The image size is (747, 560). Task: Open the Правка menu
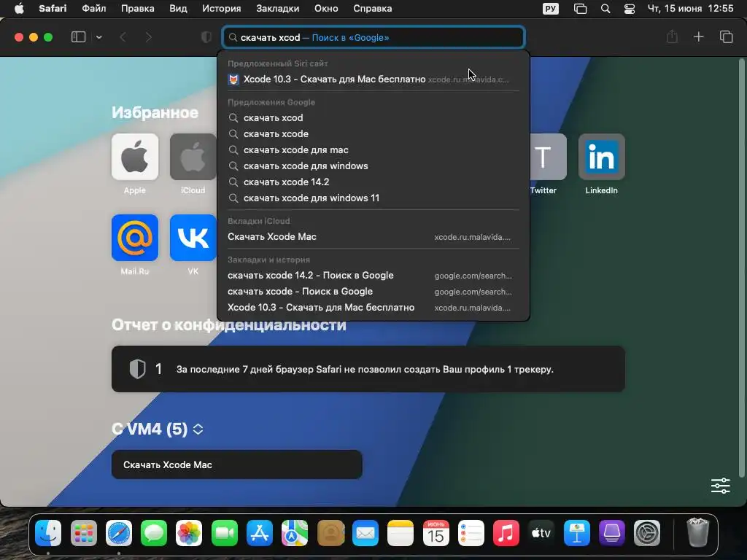pos(138,9)
